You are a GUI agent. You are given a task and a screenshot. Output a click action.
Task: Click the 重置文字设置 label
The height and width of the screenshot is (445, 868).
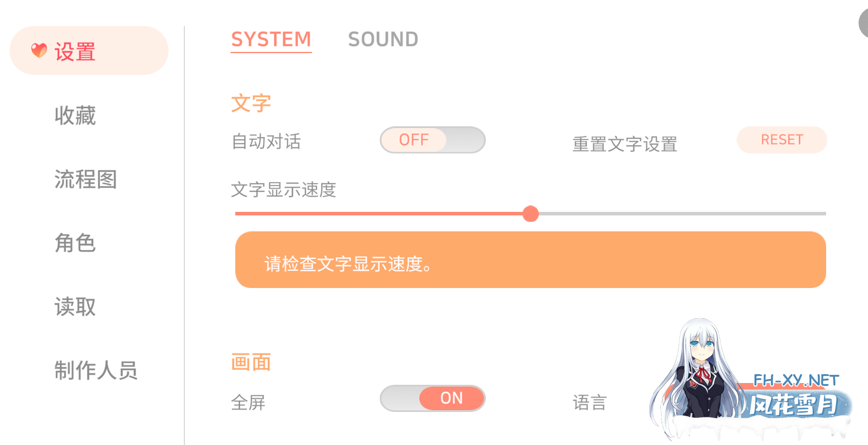click(x=624, y=144)
